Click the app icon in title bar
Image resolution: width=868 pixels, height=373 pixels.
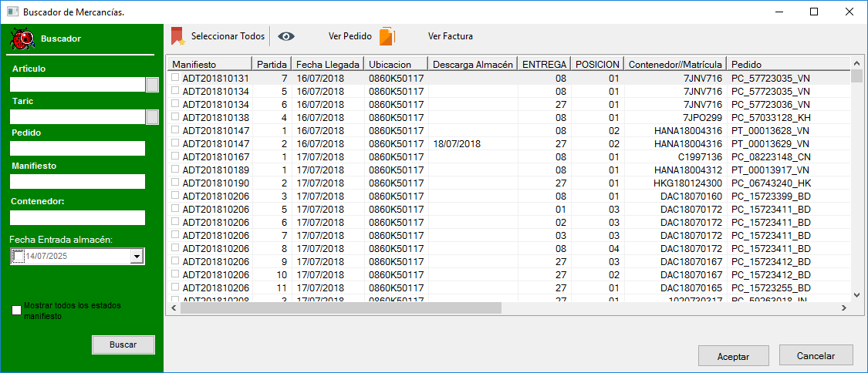(12, 12)
